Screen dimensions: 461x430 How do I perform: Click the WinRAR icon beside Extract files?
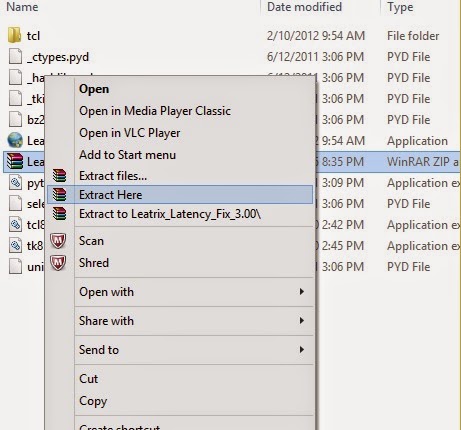click(59, 175)
